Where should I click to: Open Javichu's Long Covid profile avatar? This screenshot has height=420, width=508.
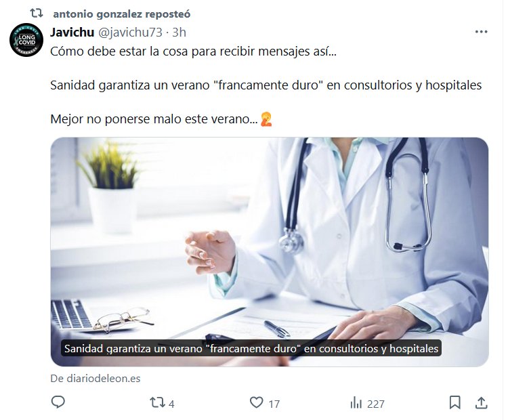[26, 40]
